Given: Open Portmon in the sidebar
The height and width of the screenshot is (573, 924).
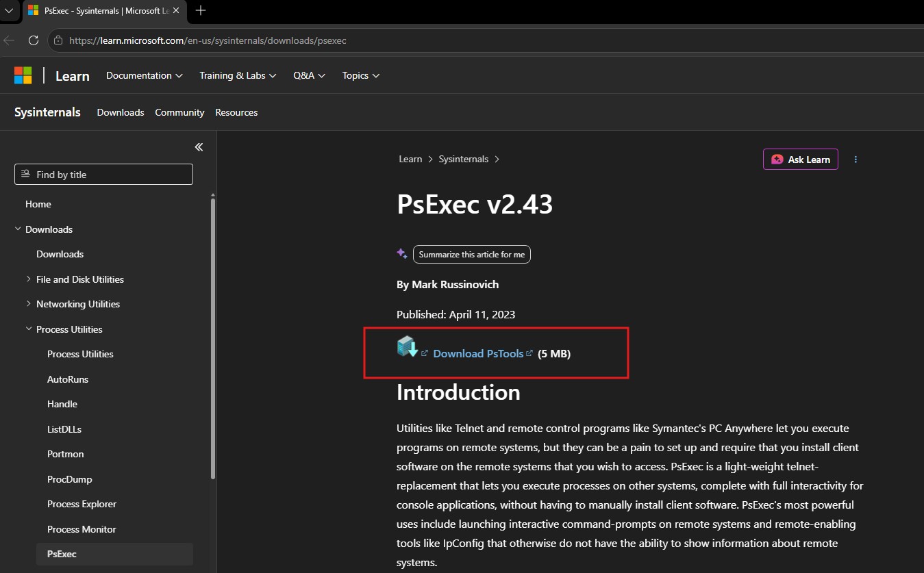Looking at the screenshot, I should click(66, 454).
